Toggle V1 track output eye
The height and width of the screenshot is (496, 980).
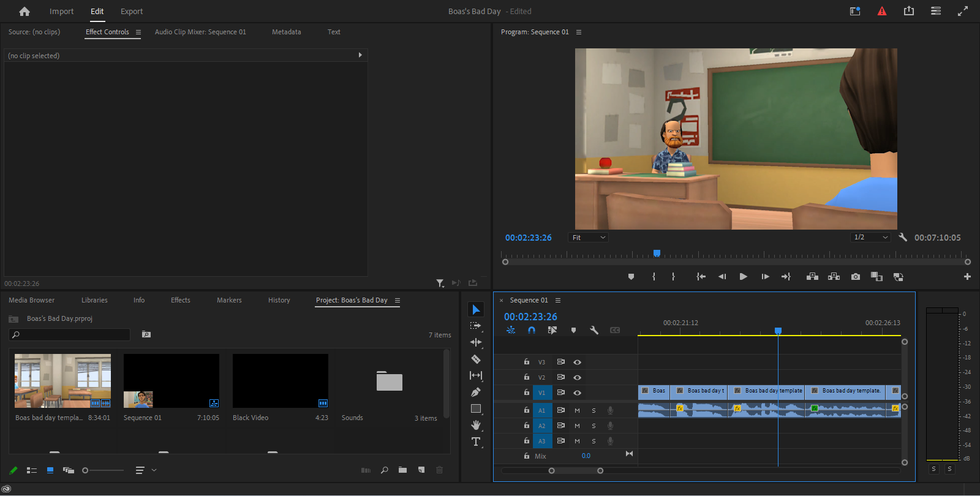pos(577,393)
